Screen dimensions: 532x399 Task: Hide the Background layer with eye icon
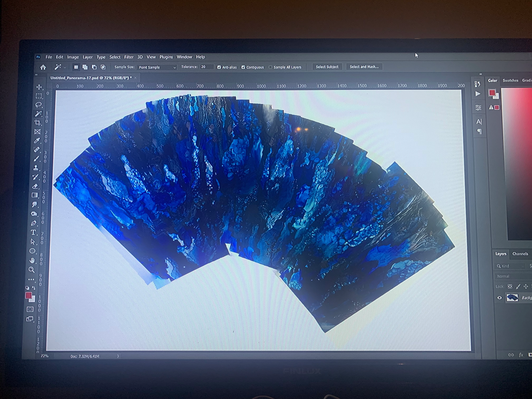pos(500,298)
